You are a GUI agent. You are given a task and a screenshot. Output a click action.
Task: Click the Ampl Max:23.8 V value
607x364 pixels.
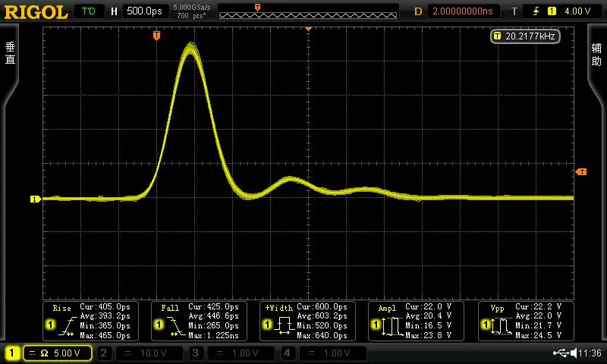[x=429, y=335]
